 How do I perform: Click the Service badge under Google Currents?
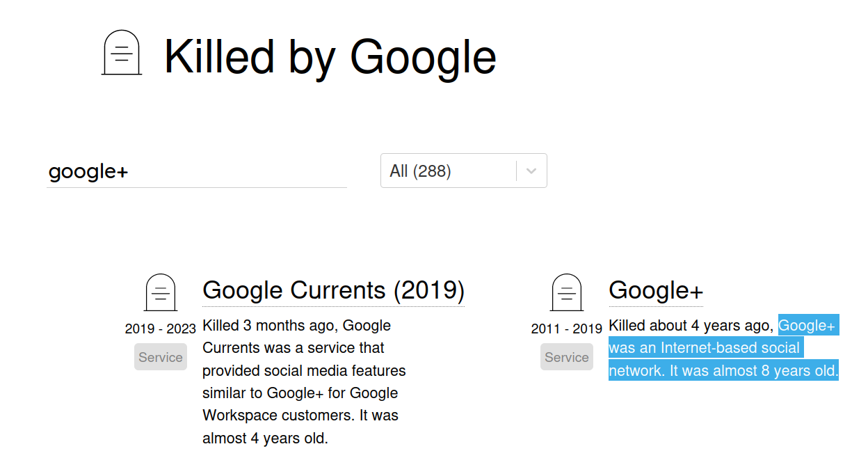(161, 357)
